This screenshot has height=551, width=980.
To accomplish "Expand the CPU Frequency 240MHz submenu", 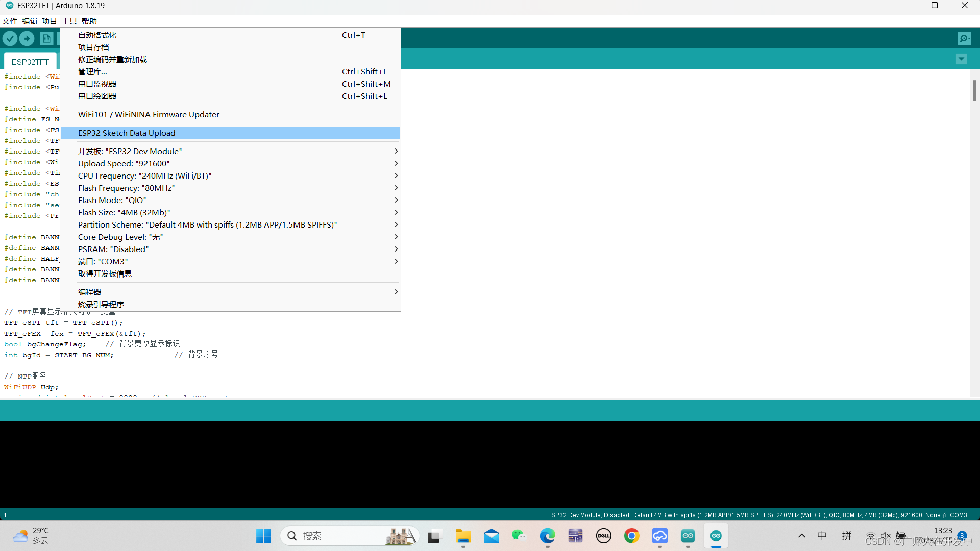I will click(x=230, y=176).
